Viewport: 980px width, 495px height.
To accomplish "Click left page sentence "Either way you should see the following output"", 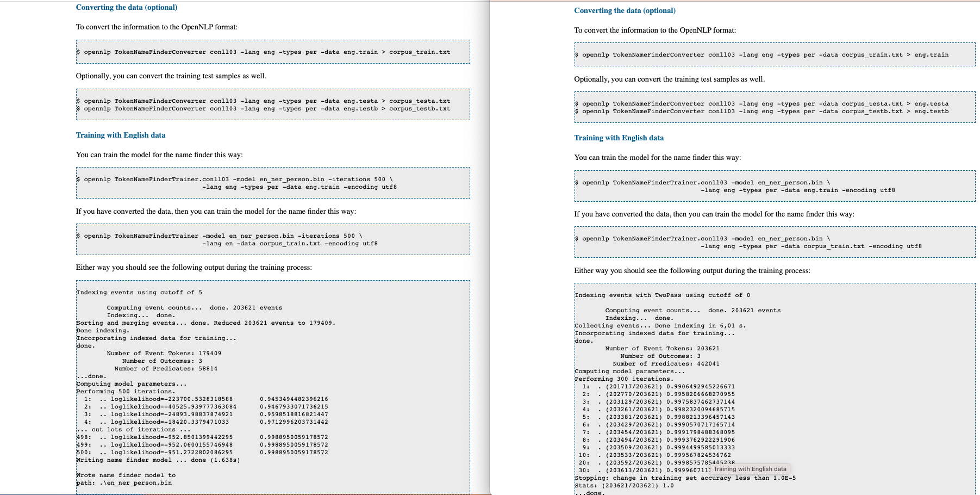I will click(194, 268).
